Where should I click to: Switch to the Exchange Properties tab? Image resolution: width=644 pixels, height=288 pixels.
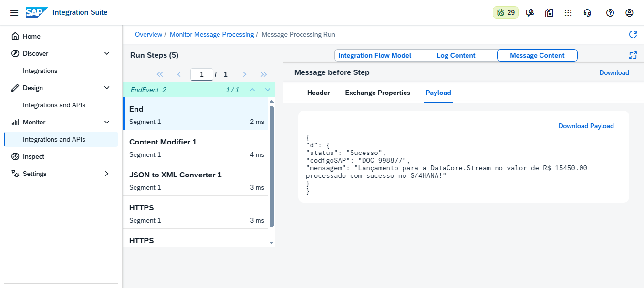377,93
